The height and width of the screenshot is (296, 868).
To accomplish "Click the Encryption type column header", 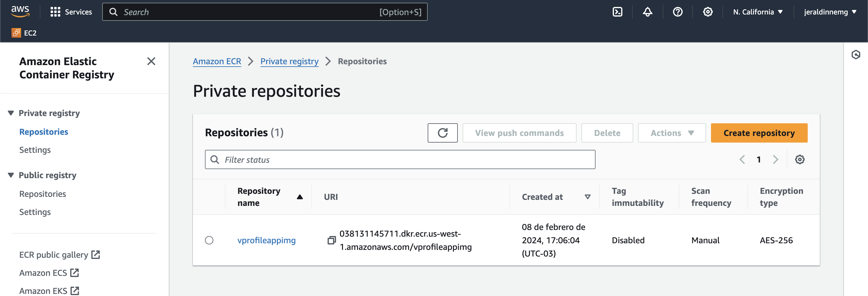I will 781,197.
